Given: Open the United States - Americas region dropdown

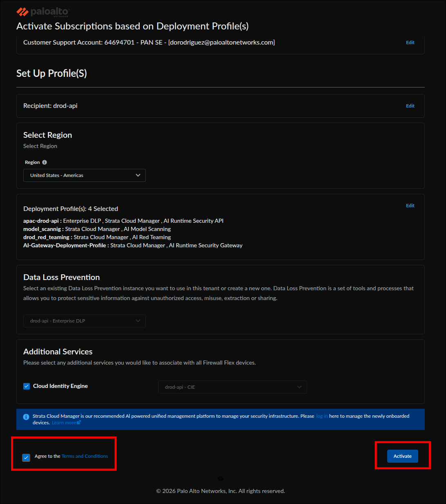Looking at the screenshot, I should 85,175.
